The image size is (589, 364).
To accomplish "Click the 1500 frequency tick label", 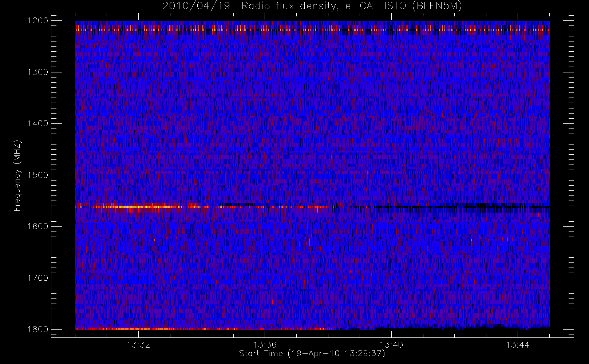I will pos(38,175).
